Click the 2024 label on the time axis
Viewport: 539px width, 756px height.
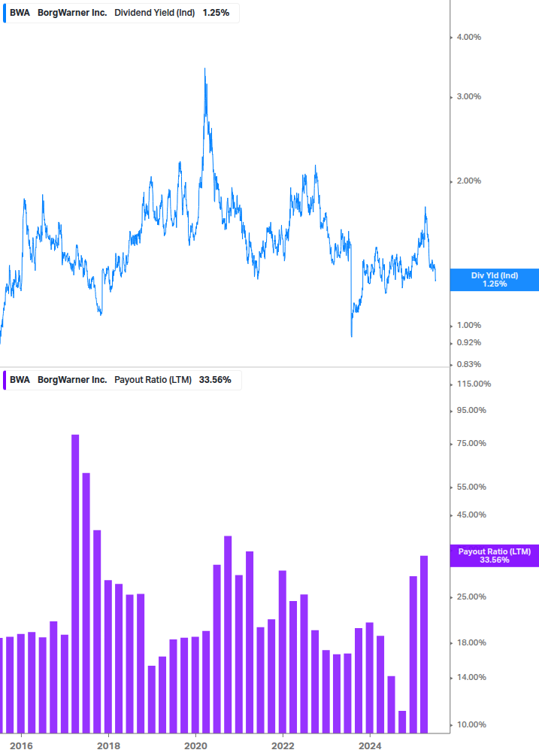pyautogui.click(x=370, y=746)
